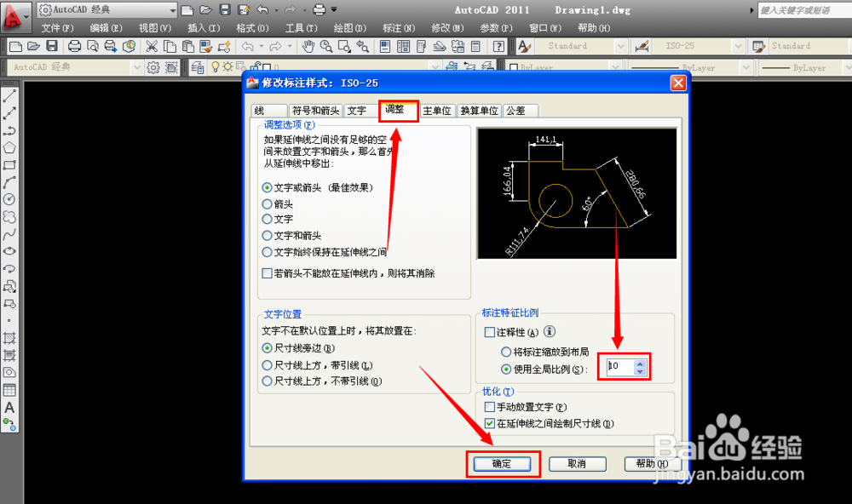852x504 pixels.
Task: Select the Hatch tool
Action: coord(9,338)
